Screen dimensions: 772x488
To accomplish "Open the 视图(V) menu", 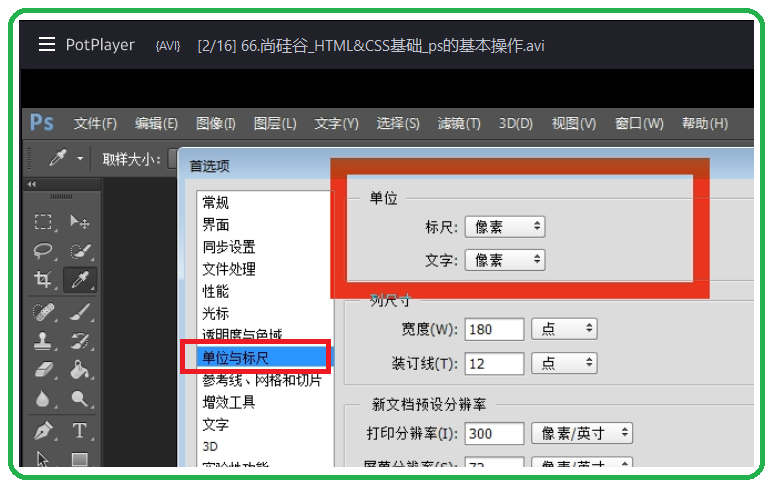I will click(574, 123).
